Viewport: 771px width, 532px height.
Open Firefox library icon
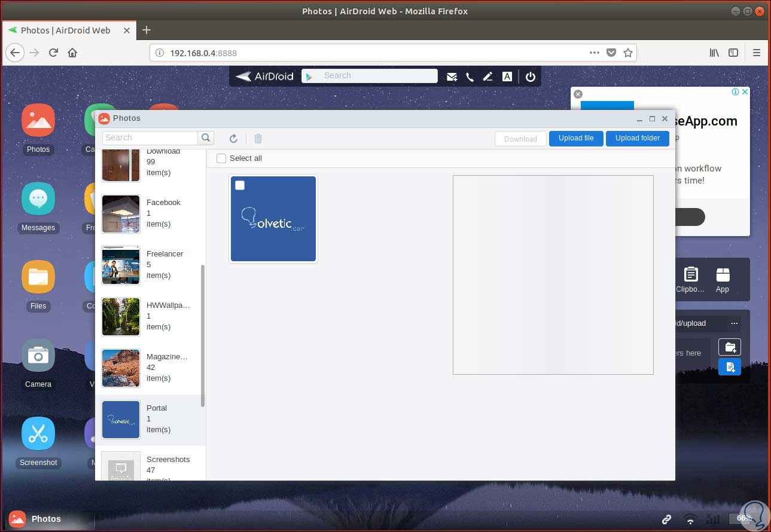[x=714, y=53]
